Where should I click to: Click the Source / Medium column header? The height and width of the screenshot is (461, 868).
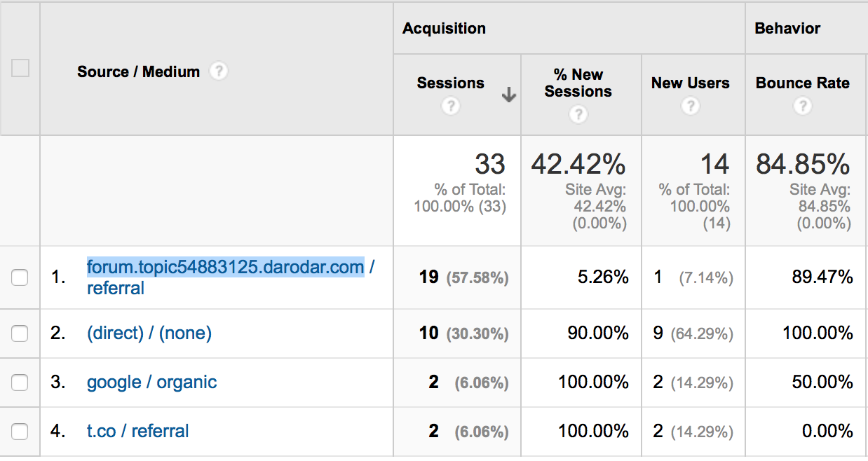pos(138,71)
